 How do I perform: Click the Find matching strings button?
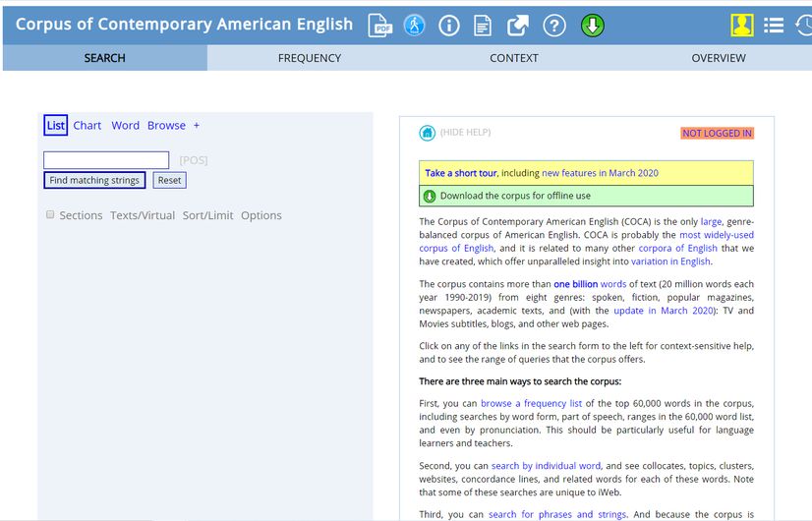tap(94, 180)
